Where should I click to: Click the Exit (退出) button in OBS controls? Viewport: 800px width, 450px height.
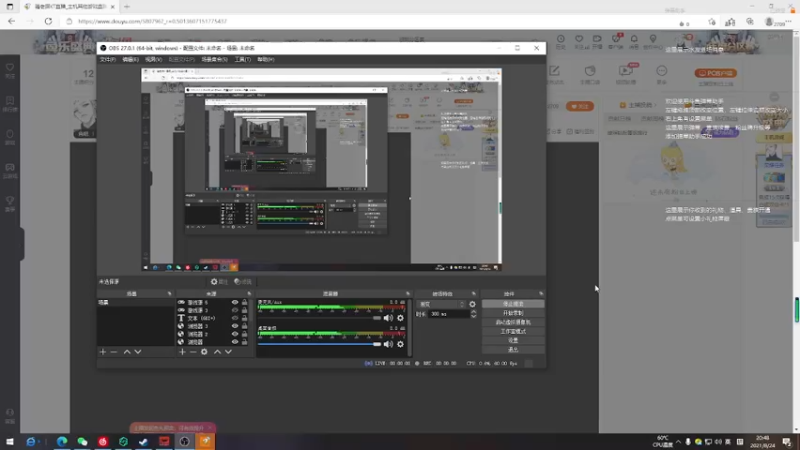click(513, 349)
